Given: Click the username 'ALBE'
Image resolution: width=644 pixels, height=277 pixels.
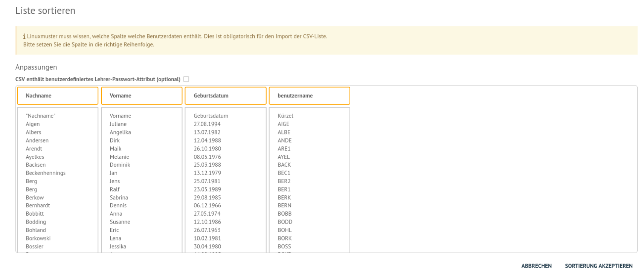Looking at the screenshot, I should coord(284,132).
